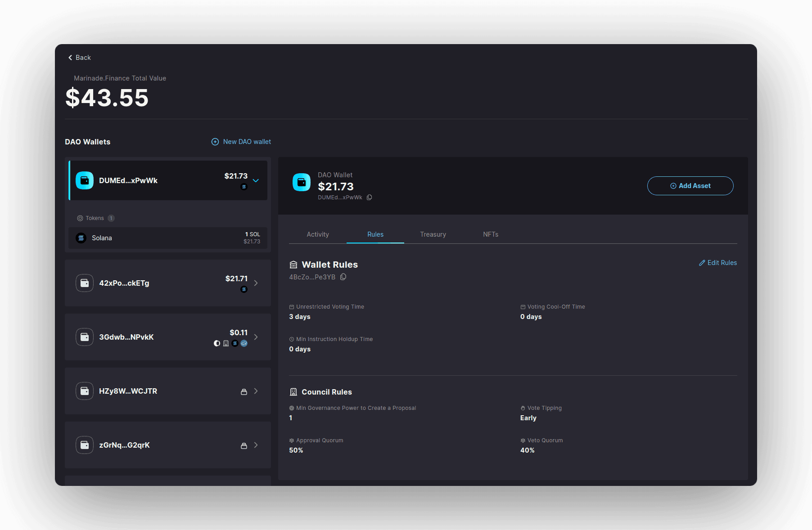Image resolution: width=812 pixels, height=530 pixels.
Task: Click the lock icon on HZy8W...WCJTR
Action: [244, 391]
